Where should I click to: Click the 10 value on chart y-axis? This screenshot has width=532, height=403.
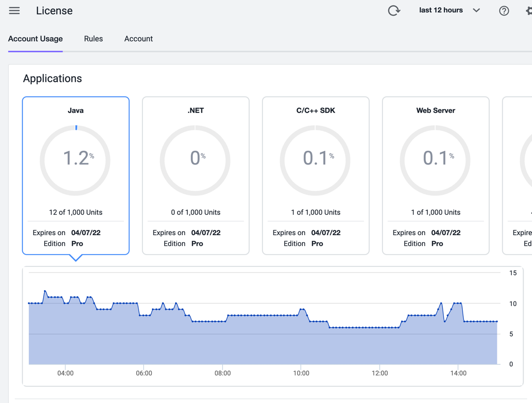point(513,304)
